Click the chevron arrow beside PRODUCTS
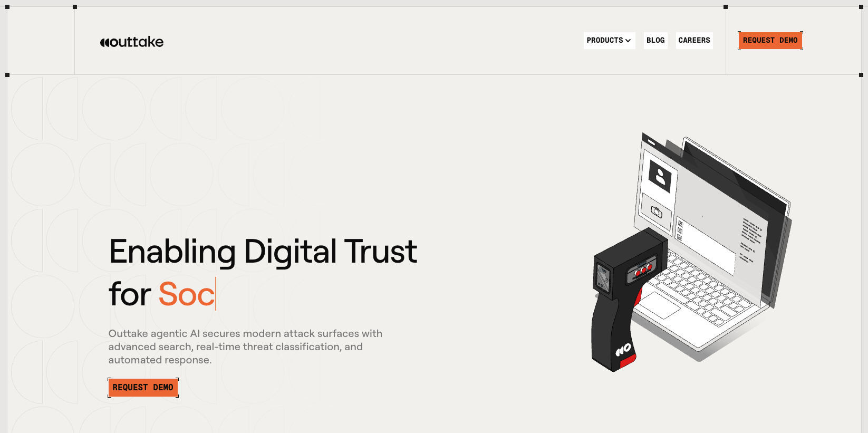868x433 pixels. click(628, 41)
